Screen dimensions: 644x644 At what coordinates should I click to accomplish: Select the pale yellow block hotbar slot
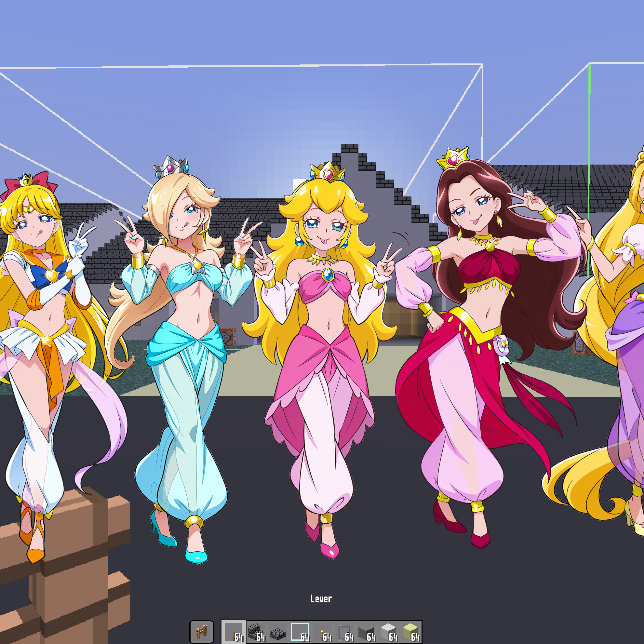(410, 632)
